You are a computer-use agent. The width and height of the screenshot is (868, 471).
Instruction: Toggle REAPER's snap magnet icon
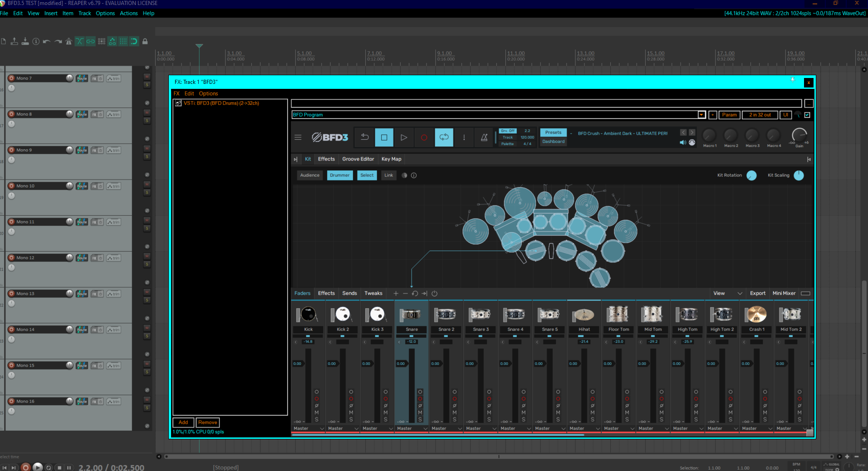(134, 41)
